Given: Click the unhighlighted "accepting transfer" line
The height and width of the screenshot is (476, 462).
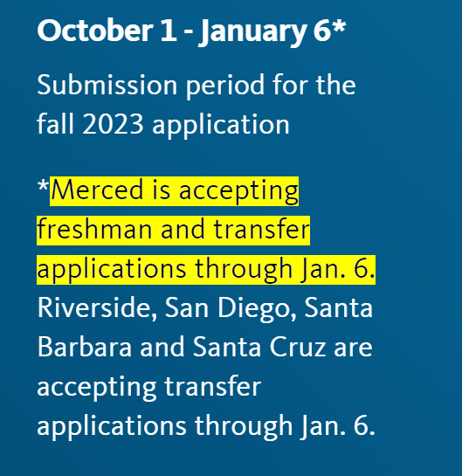Looking at the screenshot, I should pos(149,388).
